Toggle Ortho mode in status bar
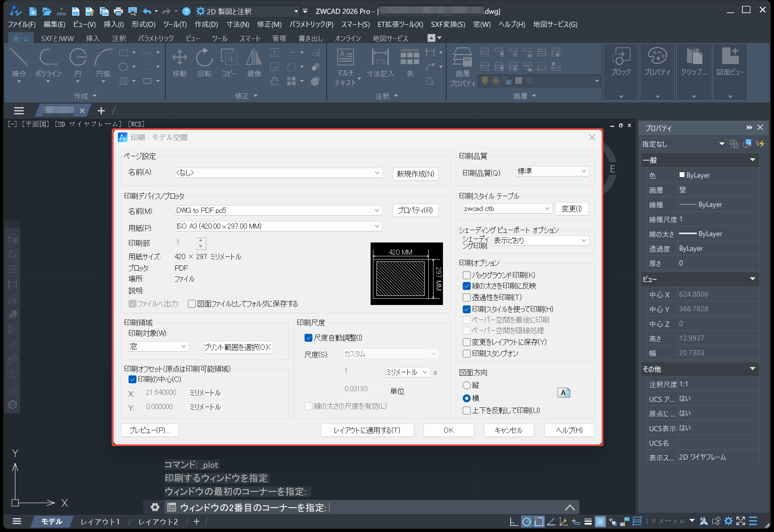Image resolution: width=774 pixels, height=532 pixels. 514,521
